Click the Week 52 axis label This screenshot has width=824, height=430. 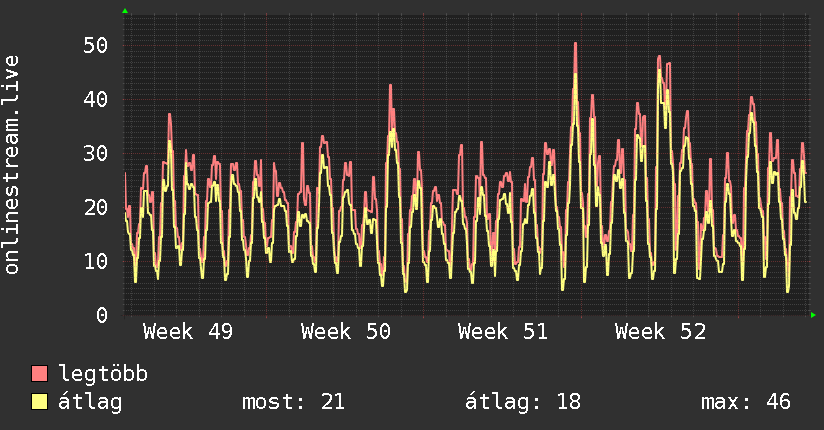click(660, 331)
